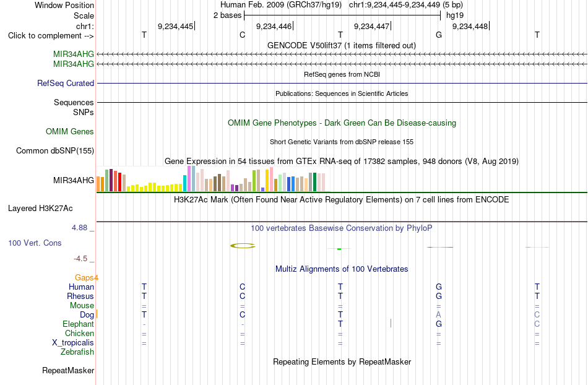Open Short Genetic Variants from dbSNP title

342,142
